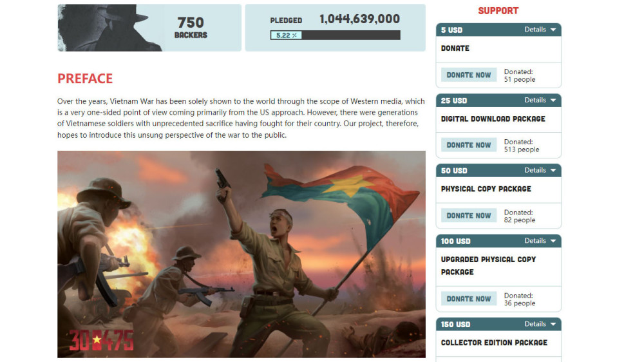644x362 pixels.
Task: Click Donate Now under 5 USD Donate
Action: 469,75
